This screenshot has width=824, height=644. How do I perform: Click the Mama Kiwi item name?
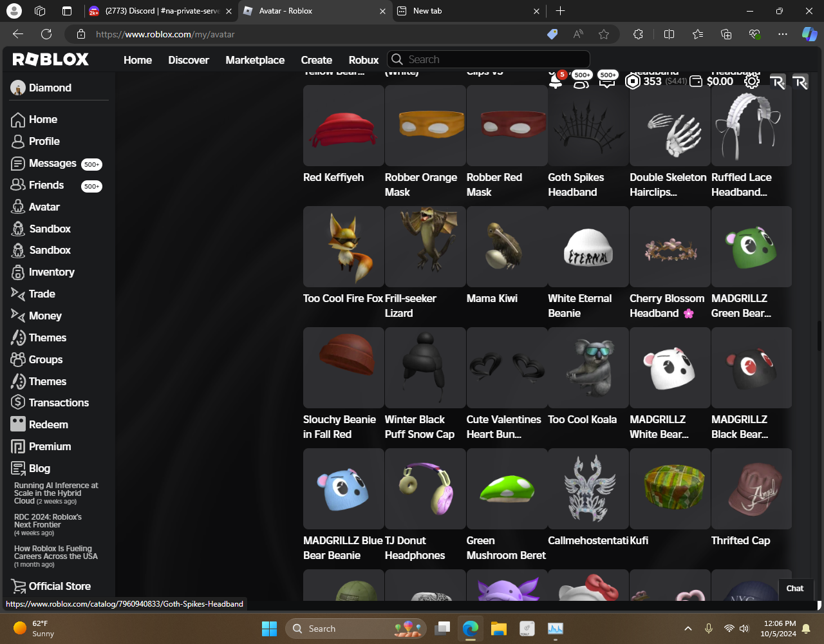(x=492, y=298)
